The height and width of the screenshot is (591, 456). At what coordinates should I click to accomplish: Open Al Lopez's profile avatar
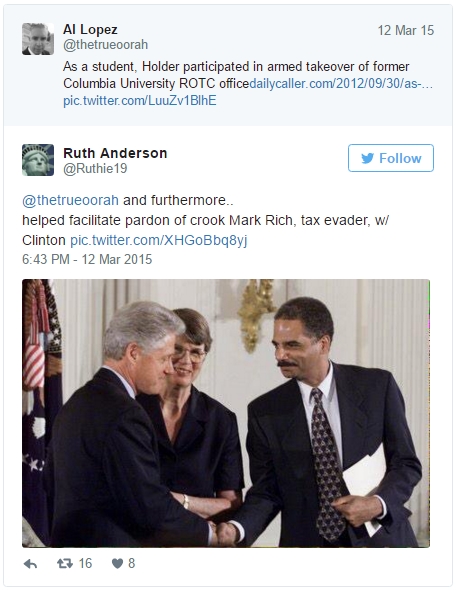coord(38,39)
